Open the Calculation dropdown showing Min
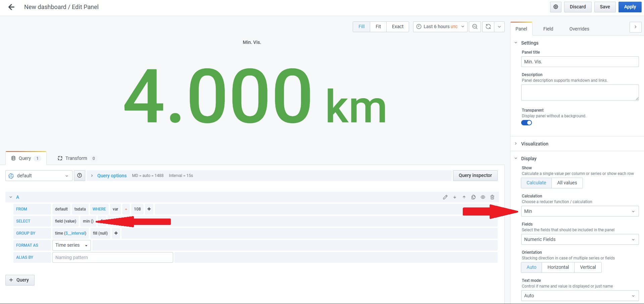The image size is (644, 304). (579, 211)
